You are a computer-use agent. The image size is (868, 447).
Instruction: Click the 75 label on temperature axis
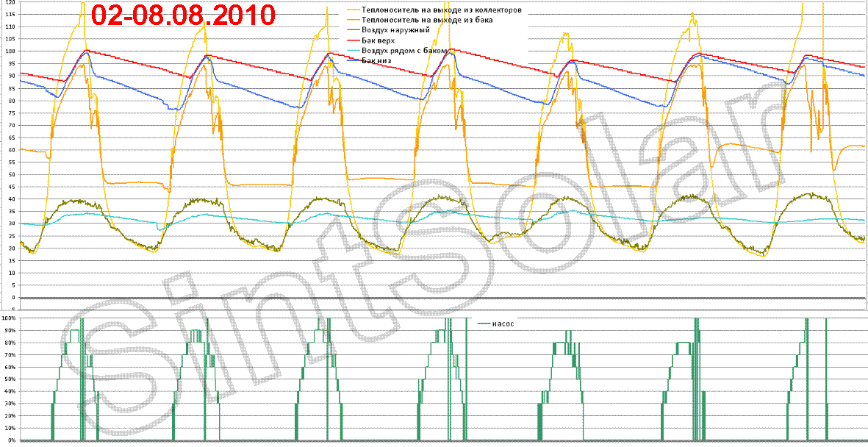pyautogui.click(x=12, y=113)
